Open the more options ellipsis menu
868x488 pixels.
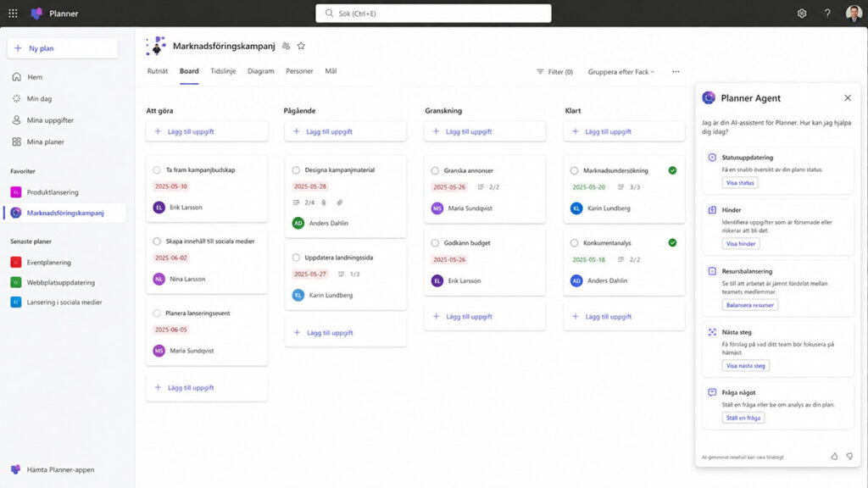[676, 72]
